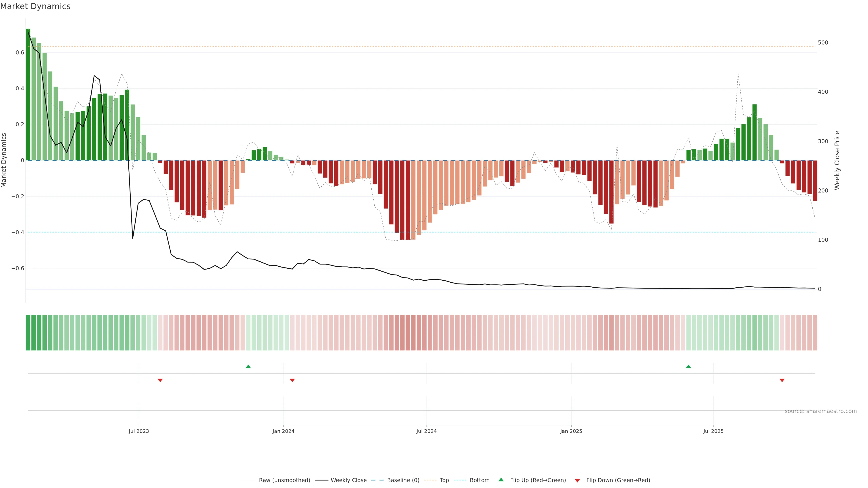Click the red flip-down marker after Jan 2024

click(x=292, y=380)
